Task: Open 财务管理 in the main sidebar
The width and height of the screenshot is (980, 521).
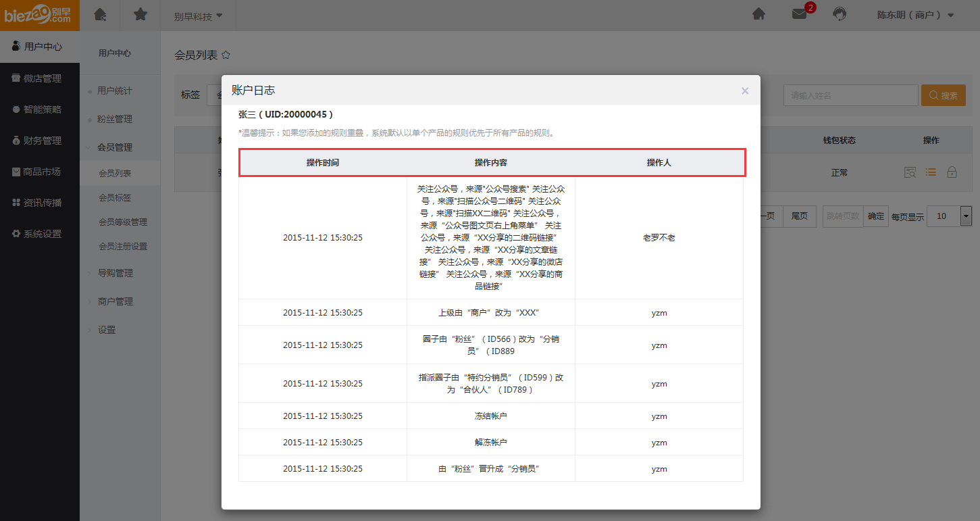Action: point(41,141)
